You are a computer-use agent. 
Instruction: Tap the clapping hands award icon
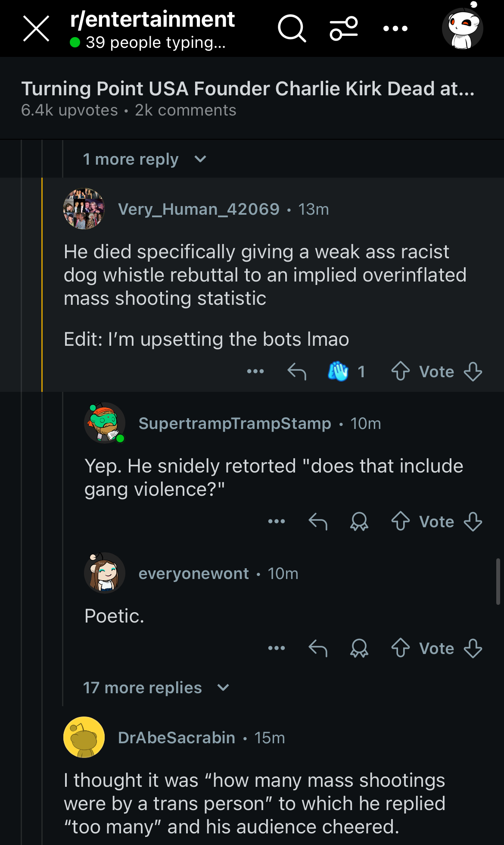338,371
